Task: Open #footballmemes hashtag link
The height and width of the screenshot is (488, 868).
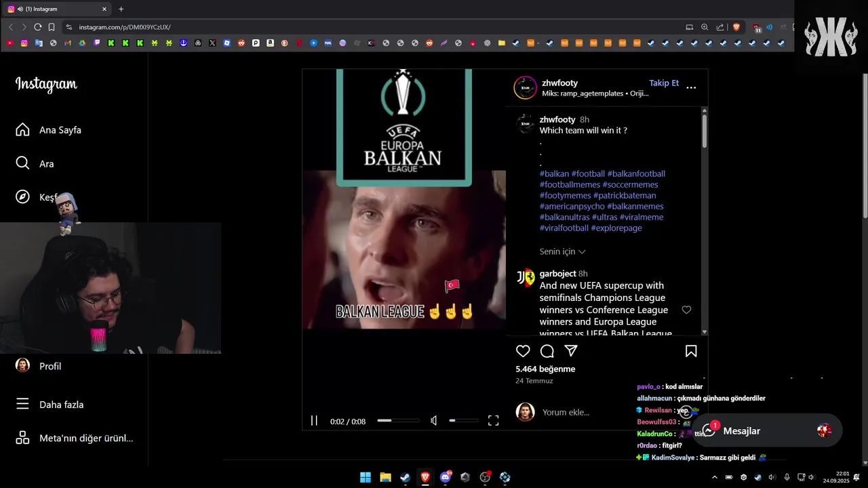Action: (x=570, y=184)
